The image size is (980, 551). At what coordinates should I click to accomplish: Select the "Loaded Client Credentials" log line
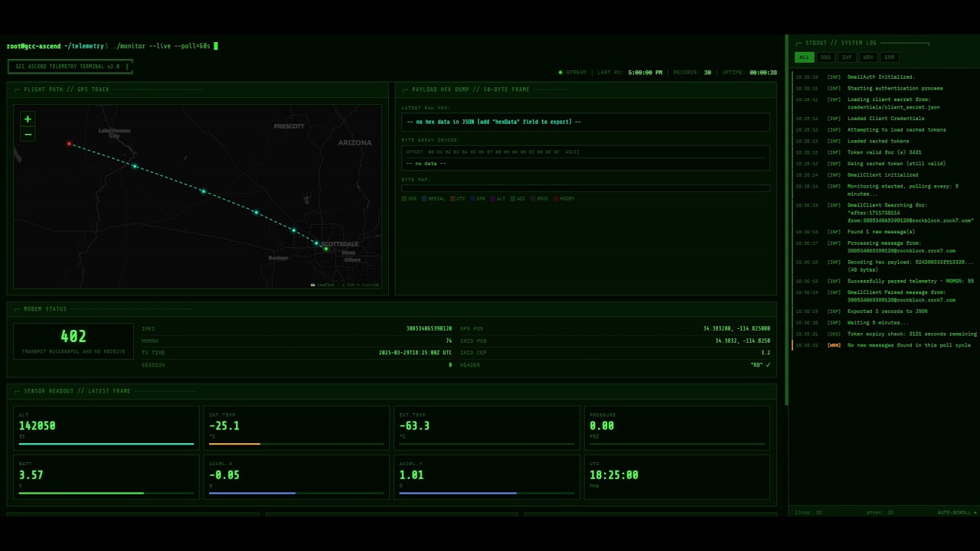885,119
